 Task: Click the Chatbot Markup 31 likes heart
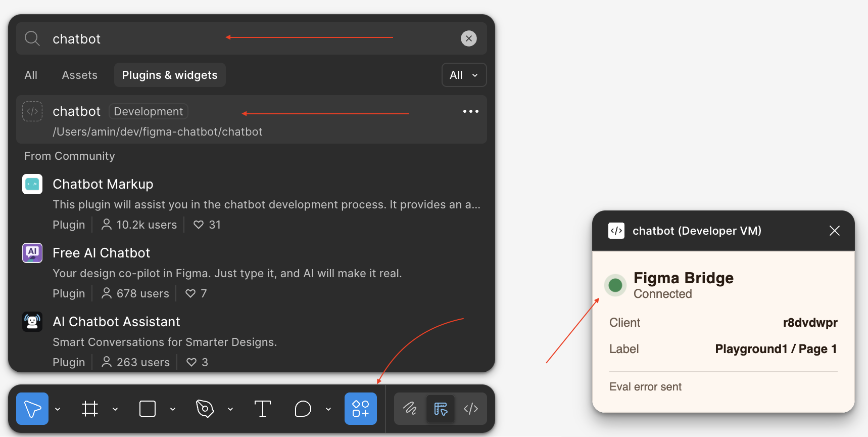[199, 225]
